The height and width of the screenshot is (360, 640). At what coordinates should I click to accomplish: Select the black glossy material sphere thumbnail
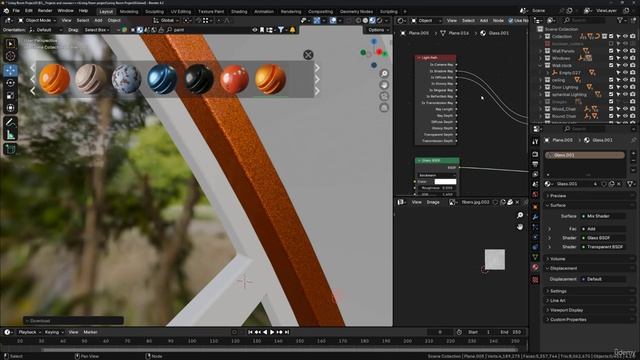point(199,79)
